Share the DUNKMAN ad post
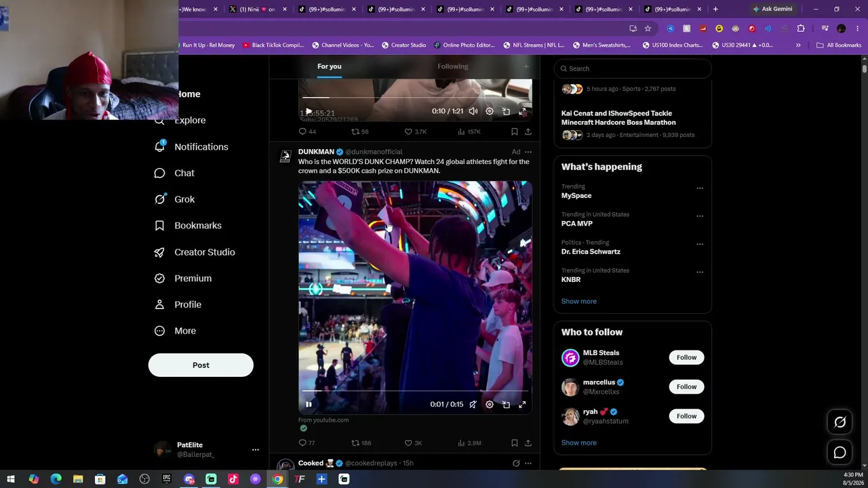This screenshot has width=868, height=488. pyautogui.click(x=528, y=443)
